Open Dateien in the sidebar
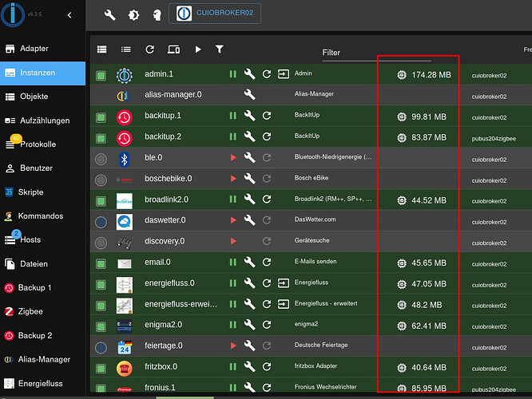Screen dimensions: 532x399 click(43, 264)
